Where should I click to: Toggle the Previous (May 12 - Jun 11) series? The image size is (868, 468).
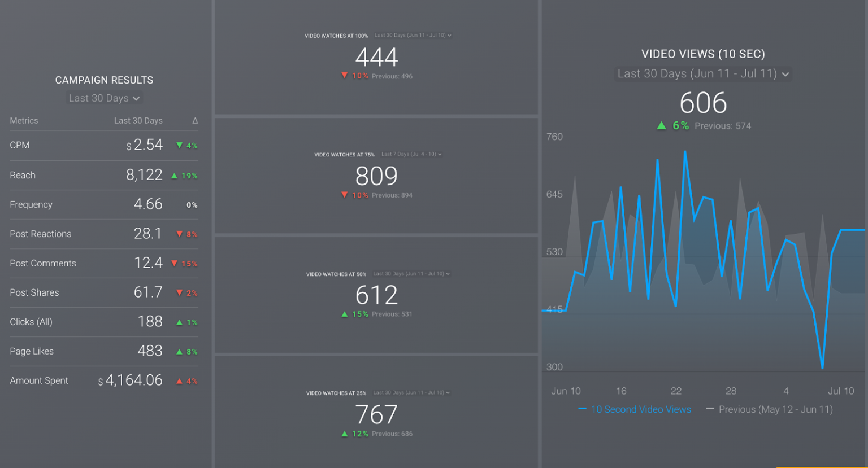pos(775,409)
